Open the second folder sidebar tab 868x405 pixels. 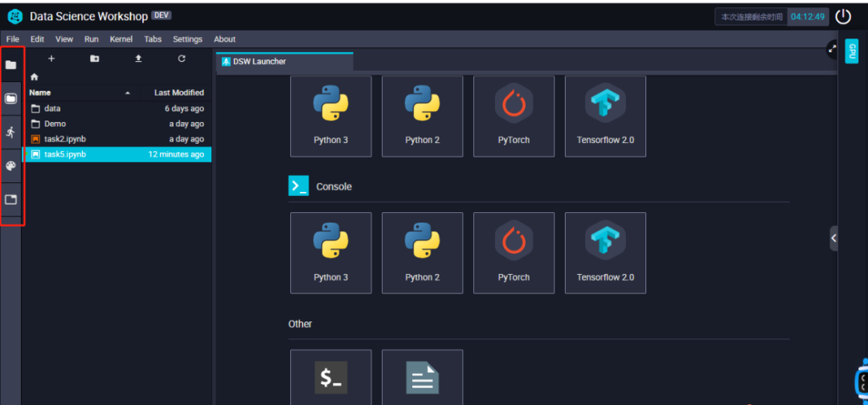pyautogui.click(x=11, y=99)
